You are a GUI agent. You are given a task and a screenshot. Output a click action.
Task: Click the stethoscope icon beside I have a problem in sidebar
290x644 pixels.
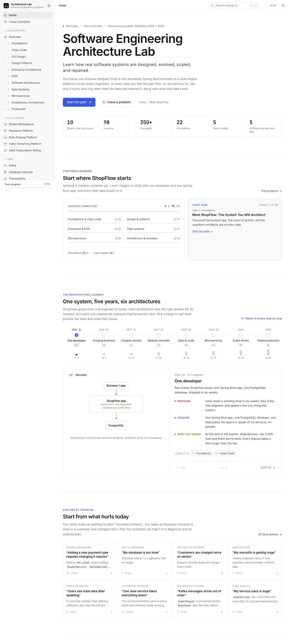[5, 22]
